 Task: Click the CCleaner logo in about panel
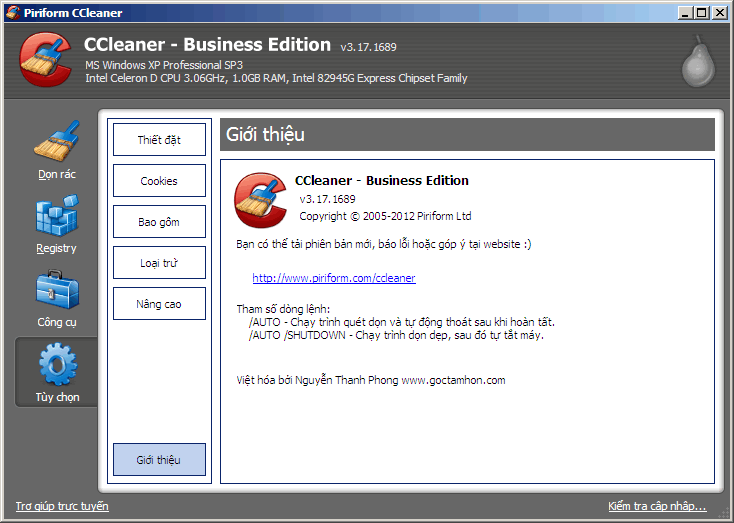[260, 200]
